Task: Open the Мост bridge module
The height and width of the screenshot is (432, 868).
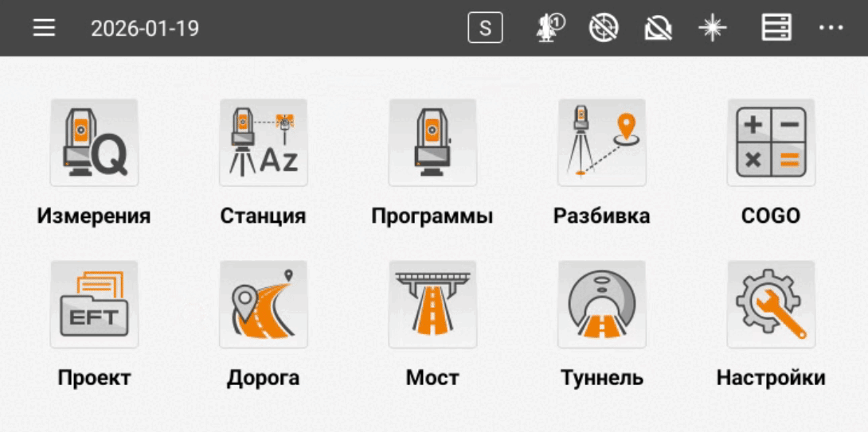Action: point(432,304)
